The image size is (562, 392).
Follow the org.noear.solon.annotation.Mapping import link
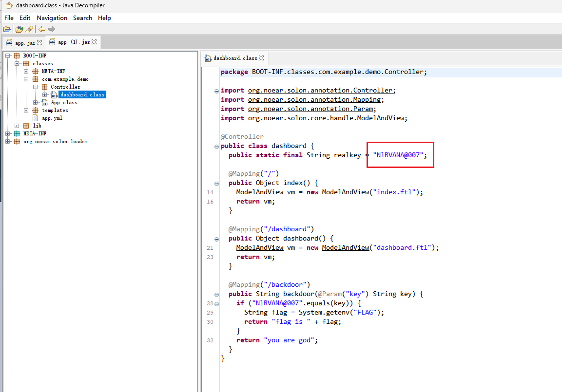point(314,100)
